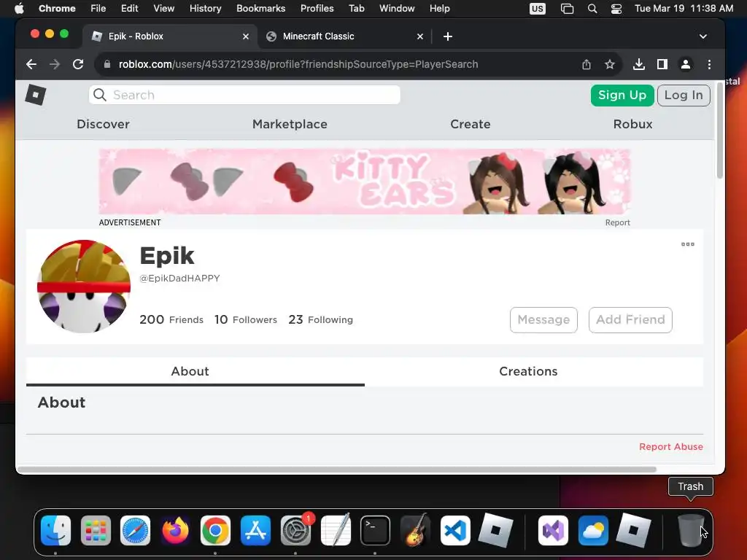Launch Firefox from the Dock
This screenshot has width=747, height=560.
coord(175,531)
